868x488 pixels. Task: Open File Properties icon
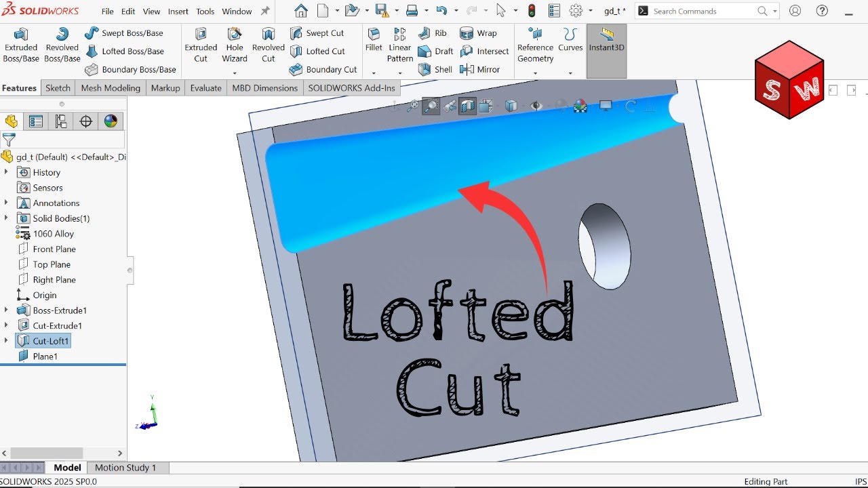(554, 11)
